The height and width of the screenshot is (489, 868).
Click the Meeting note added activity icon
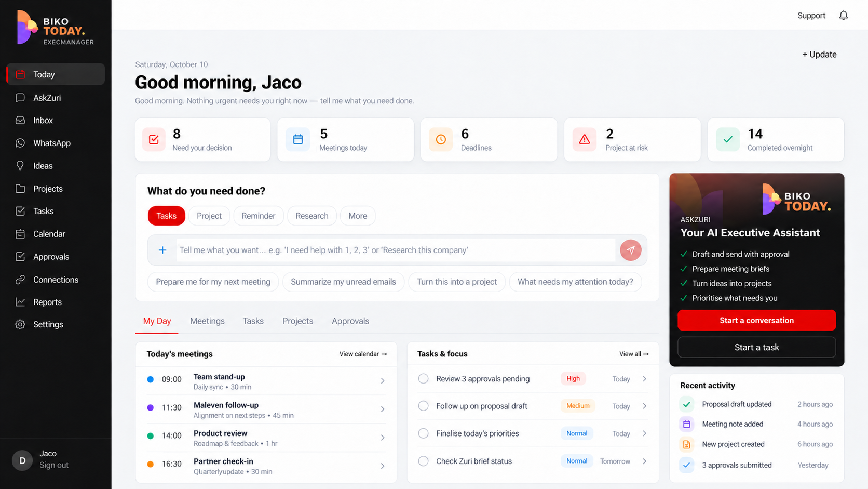687,424
